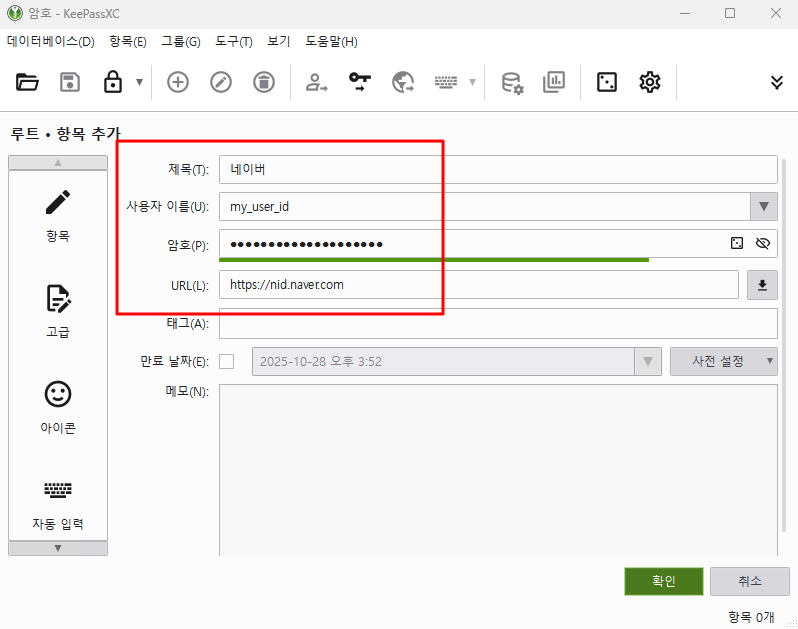
Task: Toggle password visibility eye icon
Action: (x=763, y=243)
